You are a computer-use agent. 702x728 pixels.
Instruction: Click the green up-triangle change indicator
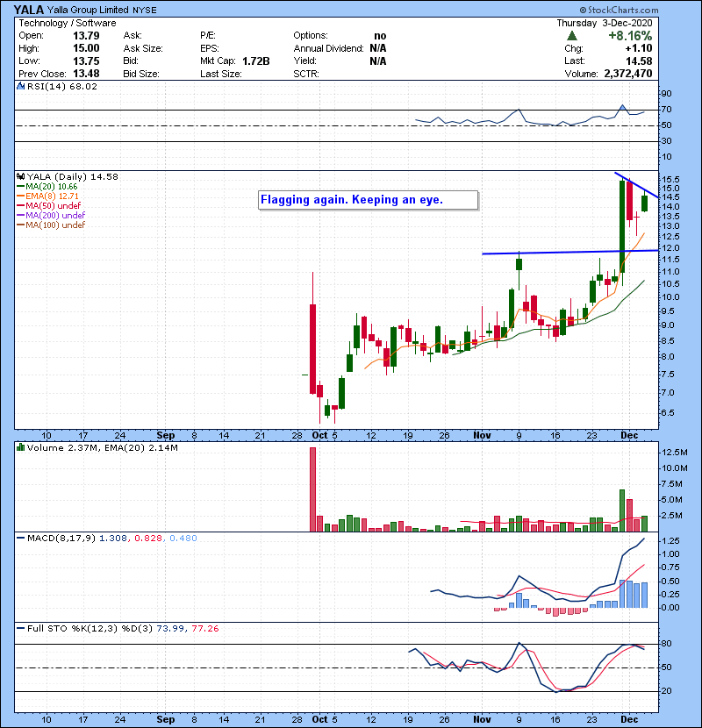tap(572, 36)
